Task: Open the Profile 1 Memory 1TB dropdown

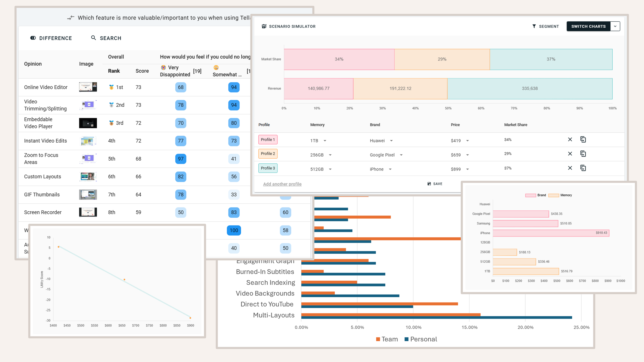Action: pyautogui.click(x=325, y=141)
